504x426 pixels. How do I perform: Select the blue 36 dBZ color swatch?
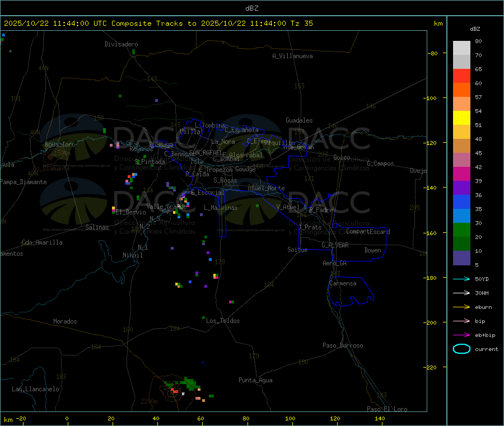click(x=461, y=202)
